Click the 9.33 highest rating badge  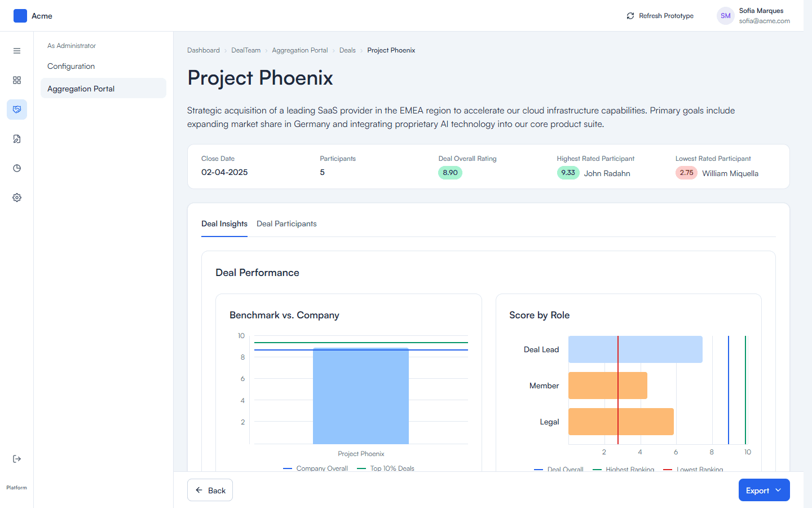pyautogui.click(x=568, y=173)
